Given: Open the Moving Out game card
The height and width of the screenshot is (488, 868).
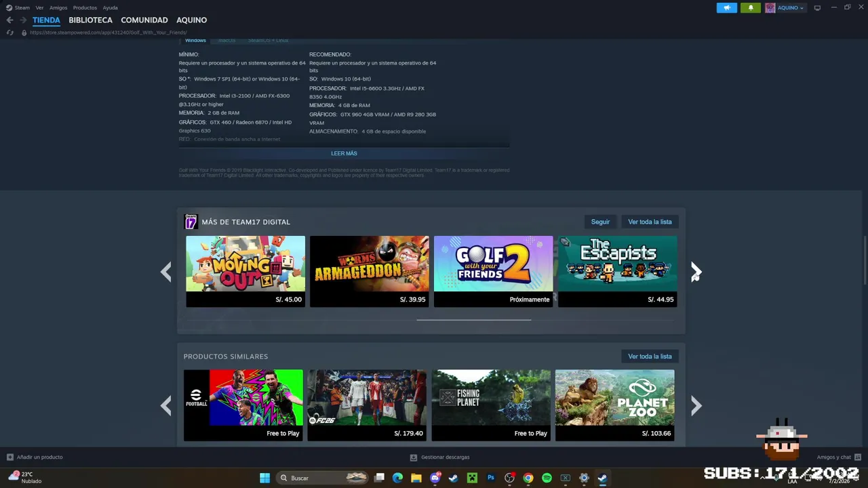Looking at the screenshot, I should tap(245, 271).
